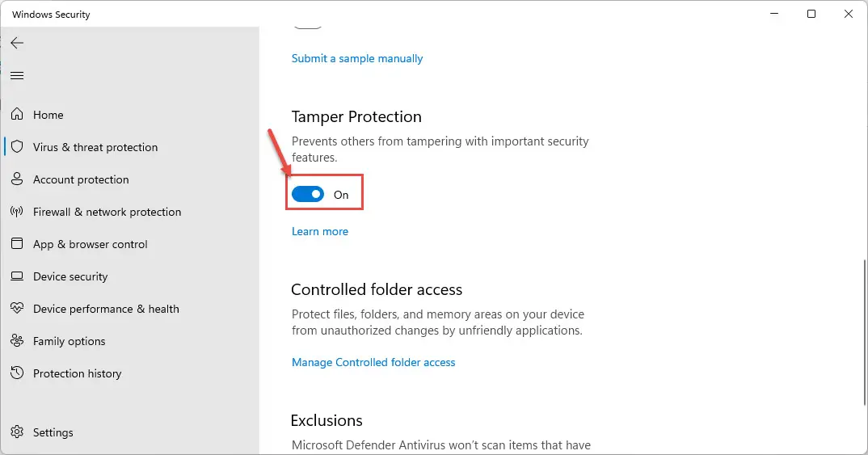Click Device performance & health heart icon
The height and width of the screenshot is (455, 868).
click(x=17, y=308)
